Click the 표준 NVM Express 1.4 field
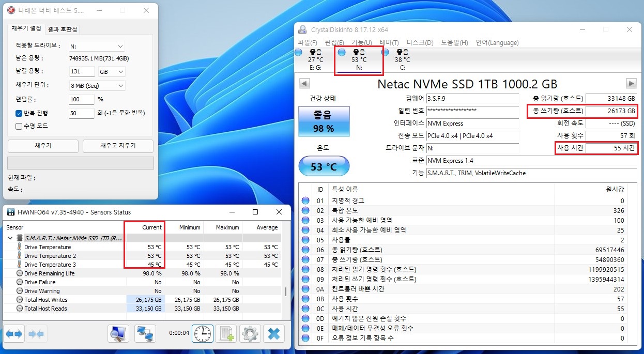644x354 pixels. [531, 161]
